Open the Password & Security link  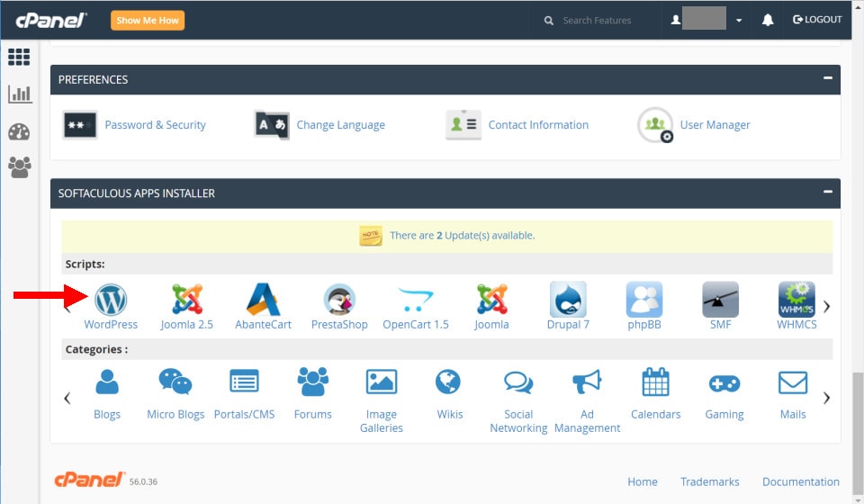pos(156,125)
